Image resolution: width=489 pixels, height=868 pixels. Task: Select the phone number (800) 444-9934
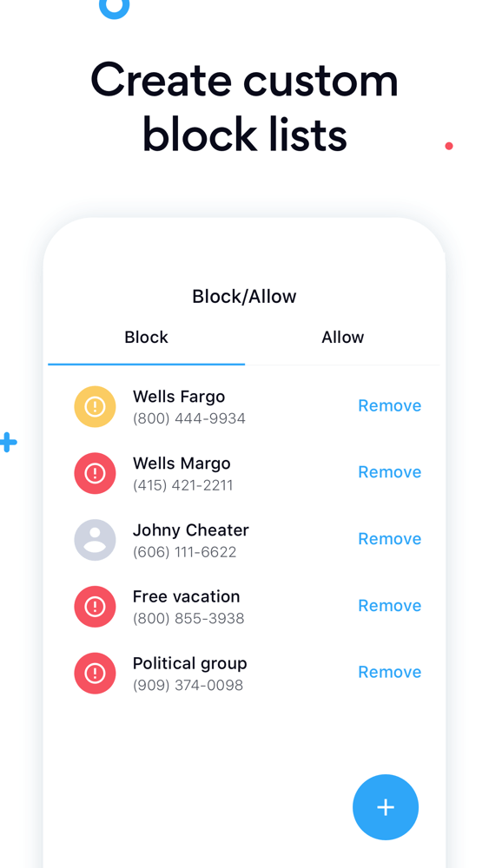(188, 419)
